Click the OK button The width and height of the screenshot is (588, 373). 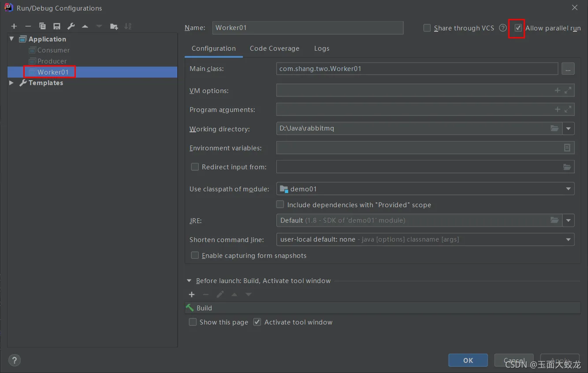[468, 360]
